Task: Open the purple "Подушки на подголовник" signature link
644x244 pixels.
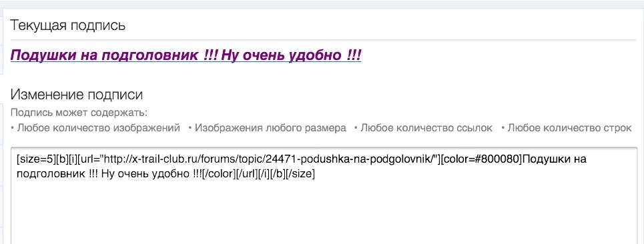Action: pyautogui.click(x=186, y=55)
